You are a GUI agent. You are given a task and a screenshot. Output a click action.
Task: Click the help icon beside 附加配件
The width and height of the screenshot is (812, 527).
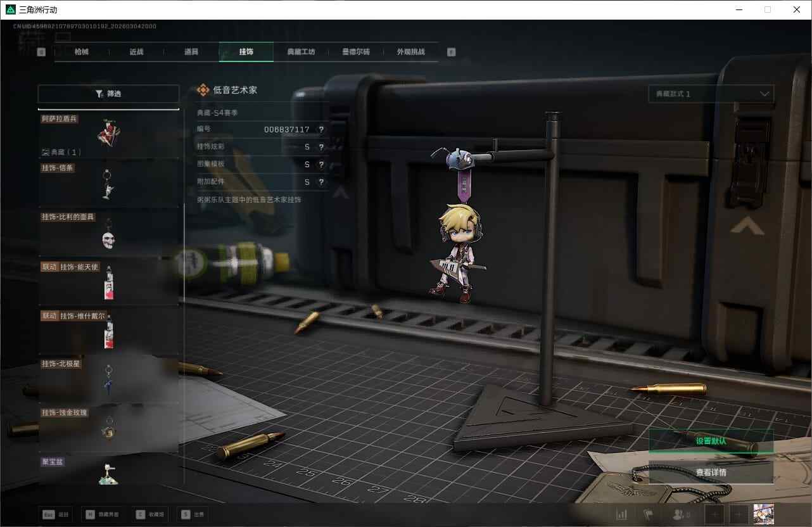[321, 182]
